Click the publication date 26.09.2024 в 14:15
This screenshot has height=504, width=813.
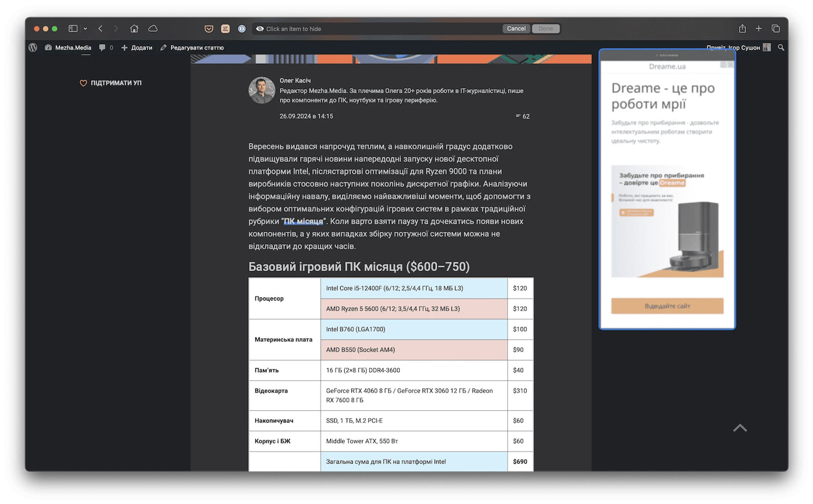tap(306, 116)
